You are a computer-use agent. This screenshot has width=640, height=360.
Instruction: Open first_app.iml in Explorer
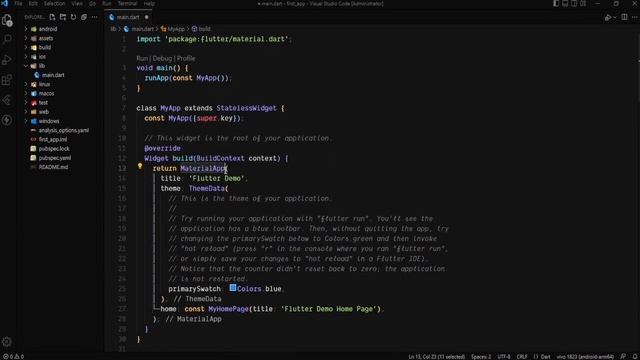[53, 140]
